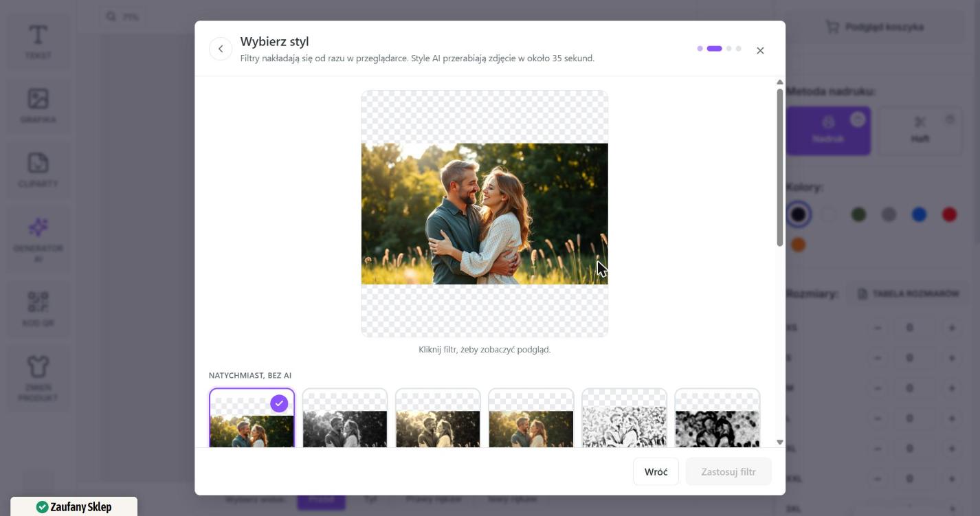This screenshot has height=516, width=980.
Task: Close the Wybierz styl dialog
Action: [x=760, y=50]
